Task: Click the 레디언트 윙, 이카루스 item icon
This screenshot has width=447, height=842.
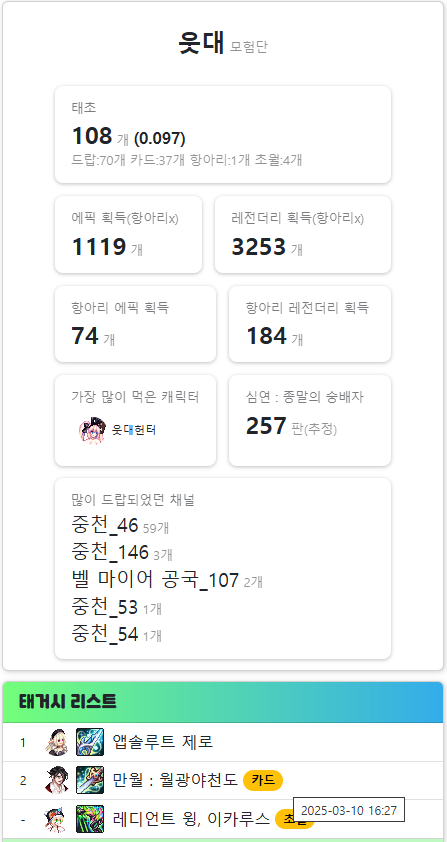Action: click(x=90, y=819)
